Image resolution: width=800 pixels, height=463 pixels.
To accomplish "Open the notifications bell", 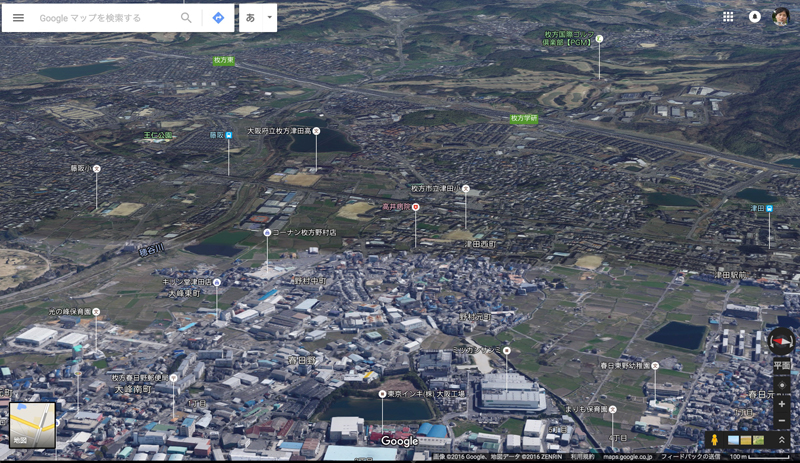I will pyautogui.click(x=755, y=17).
